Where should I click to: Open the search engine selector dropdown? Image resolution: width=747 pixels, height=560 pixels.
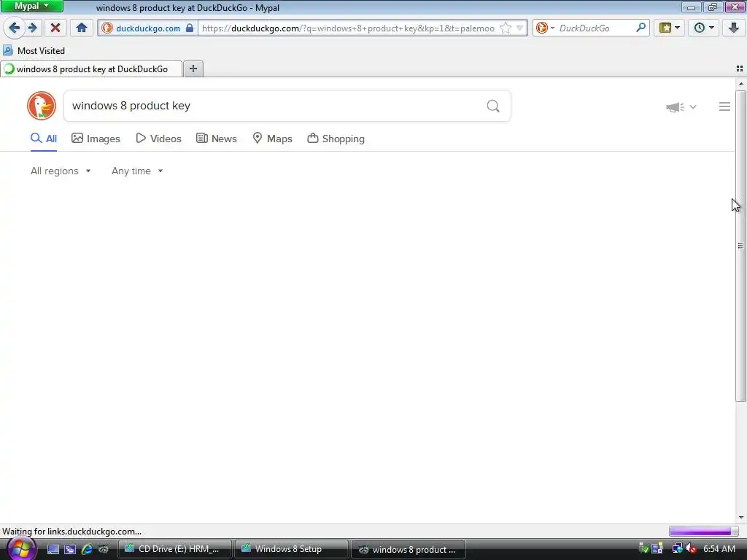[545, 28]
